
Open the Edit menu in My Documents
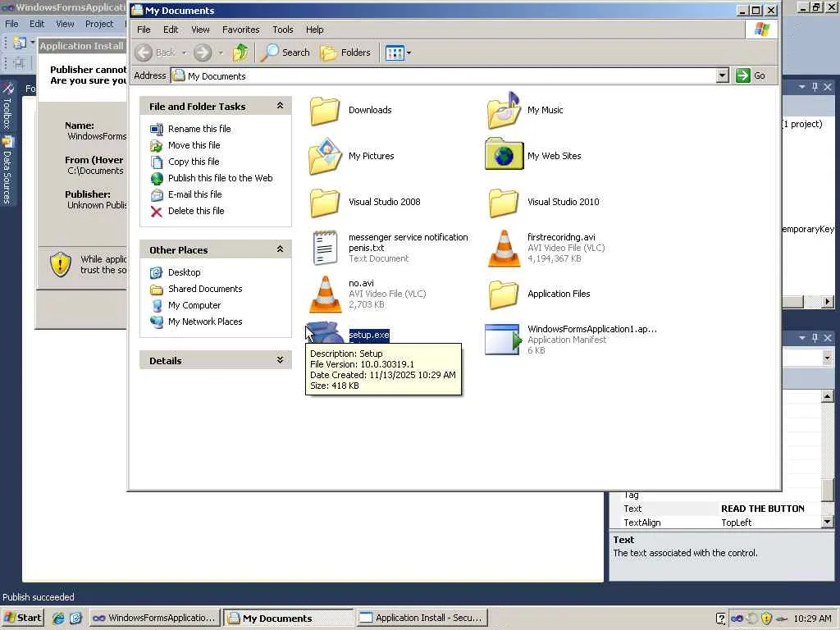click(171, 30)
